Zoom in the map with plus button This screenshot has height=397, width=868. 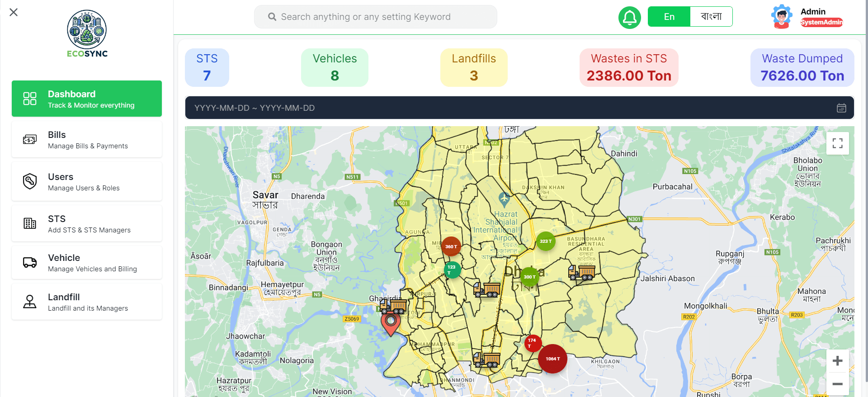[x=837, y=361]
